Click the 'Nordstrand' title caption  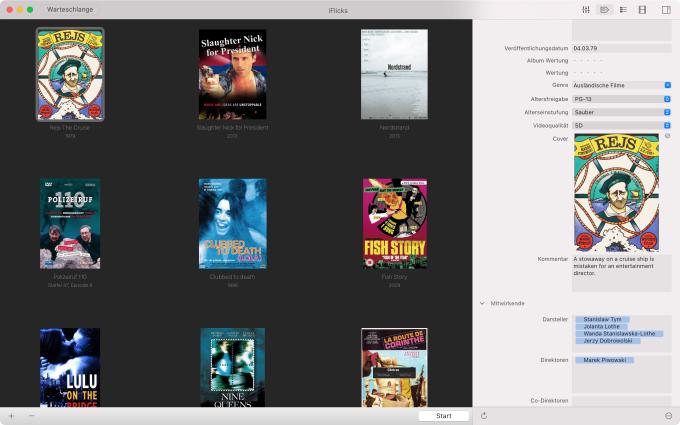394,128
